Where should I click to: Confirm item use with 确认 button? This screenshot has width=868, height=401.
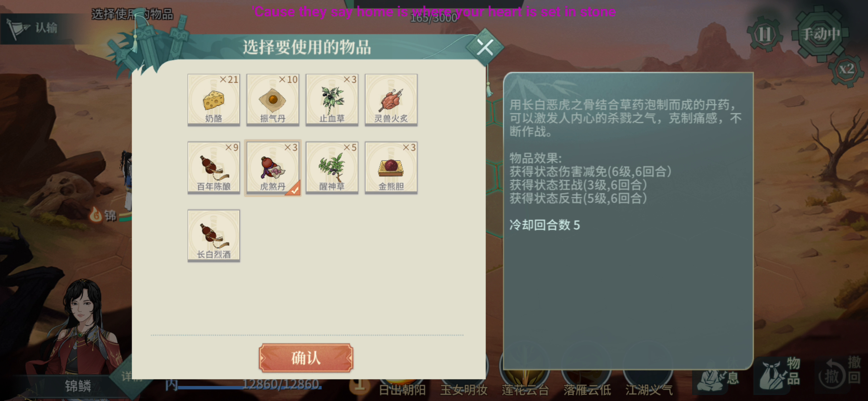point(306,358)
